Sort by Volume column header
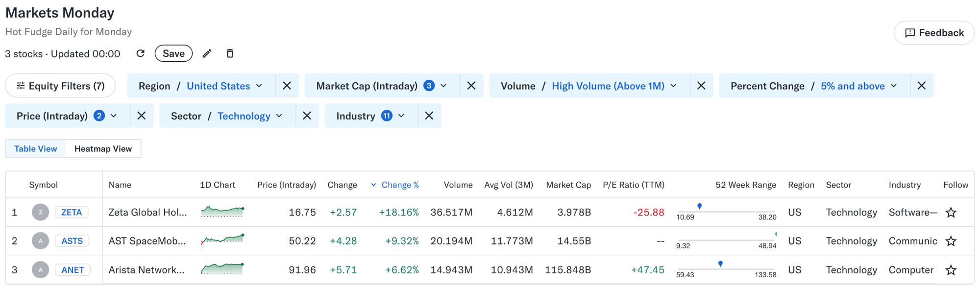 pyautogui.click(x=458, y=185)
